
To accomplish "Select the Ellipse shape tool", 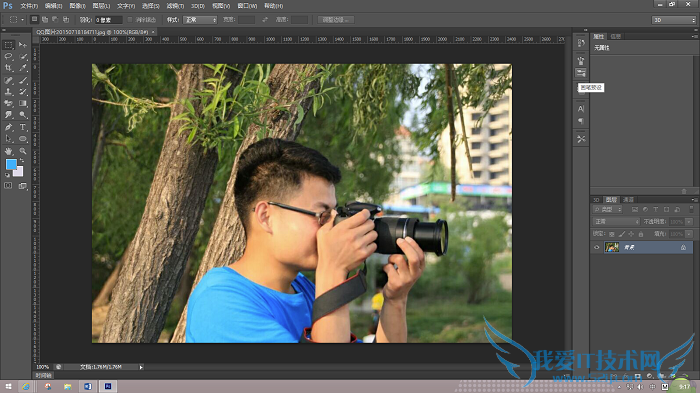I will (23, 139).
